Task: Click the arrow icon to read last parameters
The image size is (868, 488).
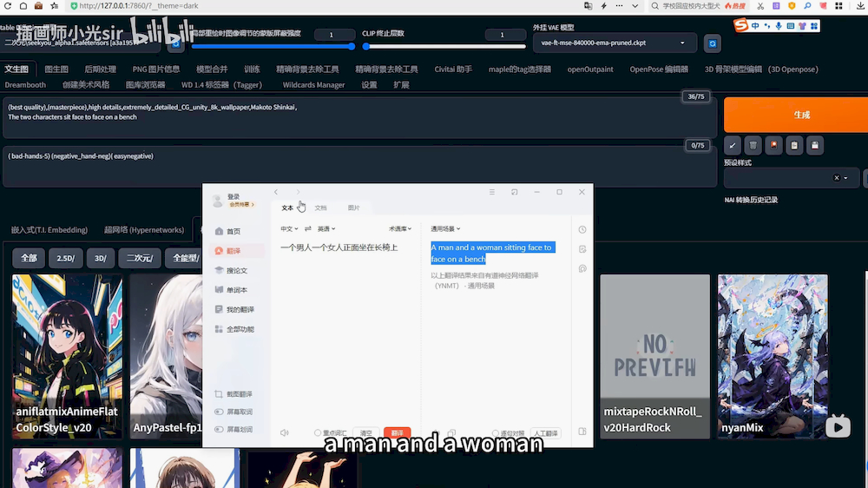Action: click(x=733, y=145)
